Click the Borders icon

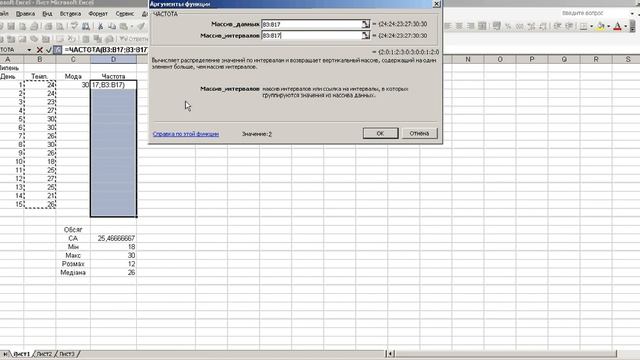point(583,26)
